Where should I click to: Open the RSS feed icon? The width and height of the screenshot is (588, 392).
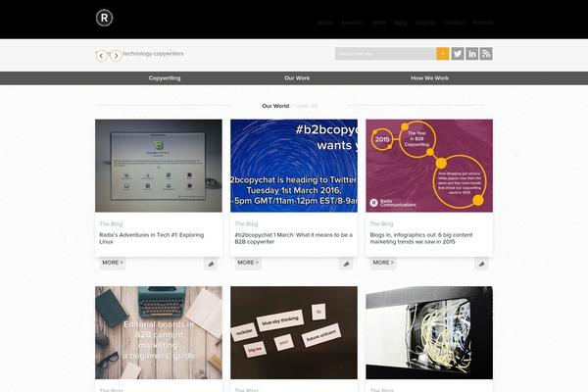[x=486, y=54]
